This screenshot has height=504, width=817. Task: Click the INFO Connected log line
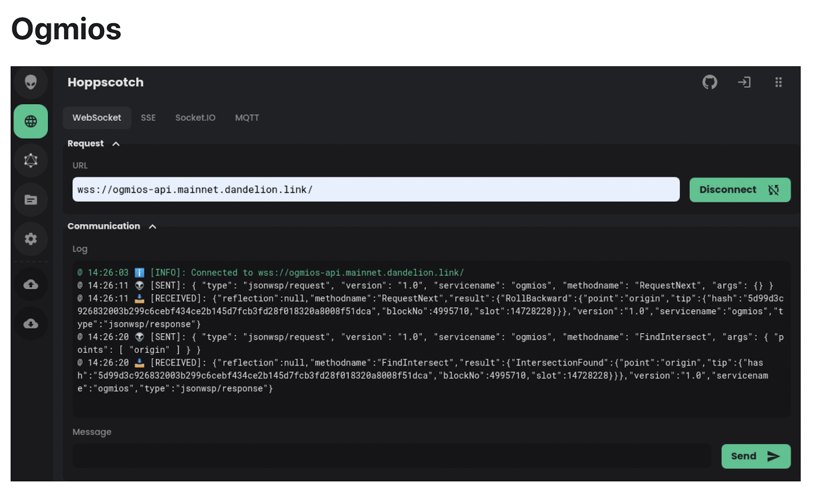tap(271, 273)
